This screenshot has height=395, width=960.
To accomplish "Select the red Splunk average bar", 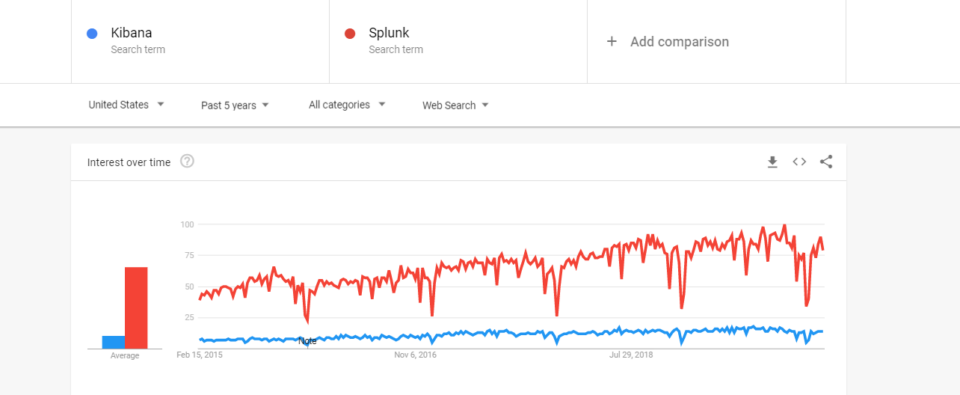I will pyautogui.click(x=136, y=308).
